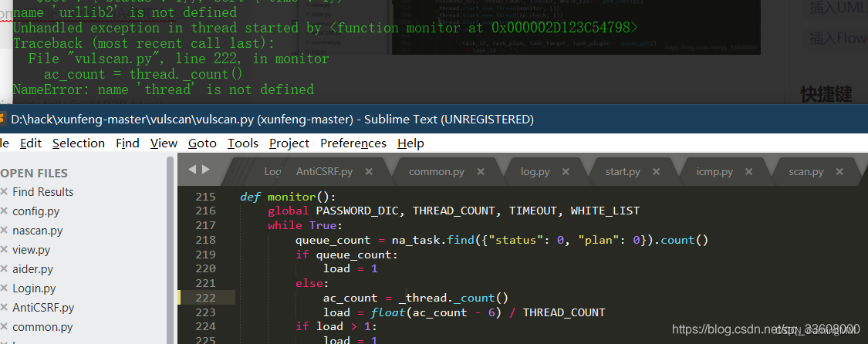Close nascan.py in sidebar

coord(4,231)
